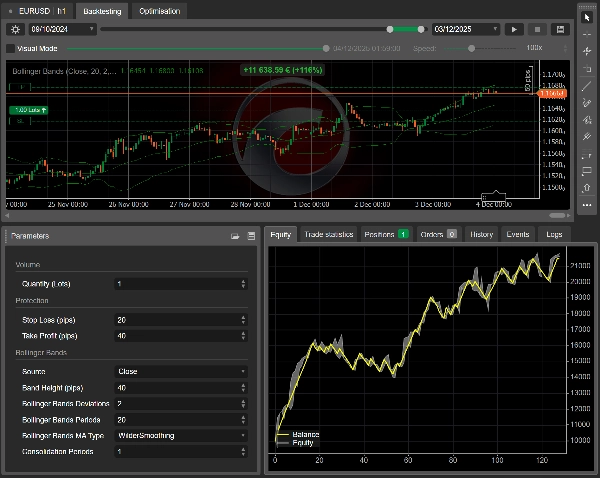Adjust Bollinger Bands Periods stepper
The width and height of the screenshot is (600, 478).
(x=243, y=420)
